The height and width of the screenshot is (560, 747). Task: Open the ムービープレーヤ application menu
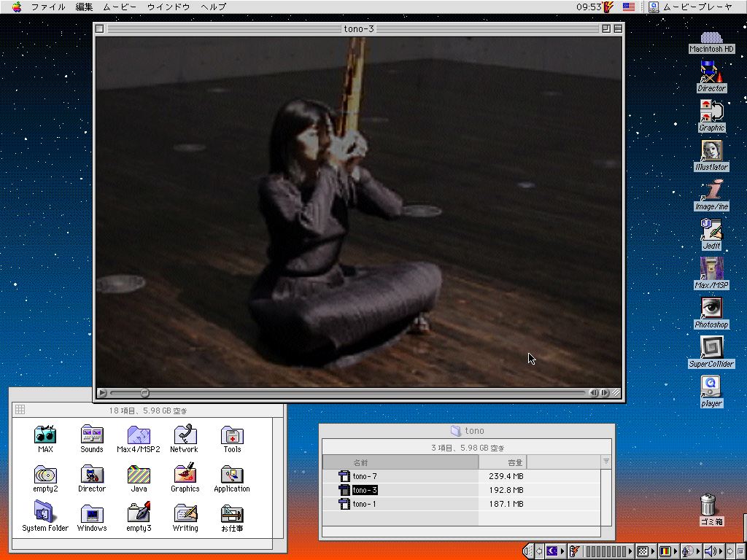click(689, 7)
